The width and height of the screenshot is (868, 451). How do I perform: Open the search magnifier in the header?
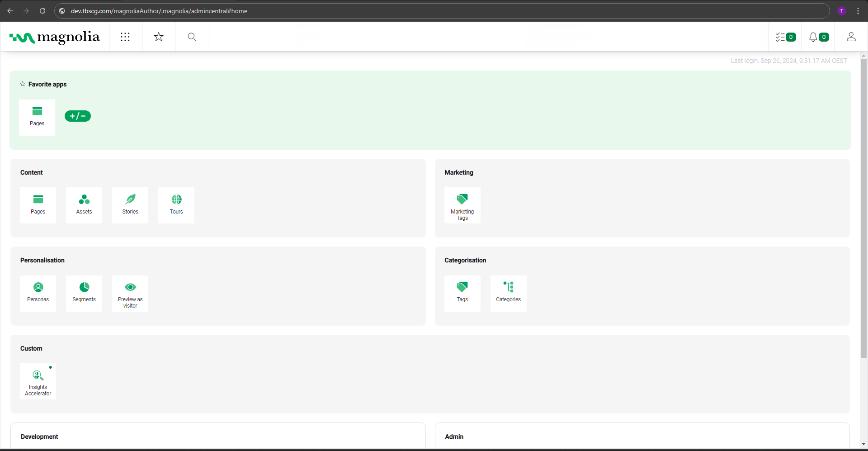(x=192, y=37)
